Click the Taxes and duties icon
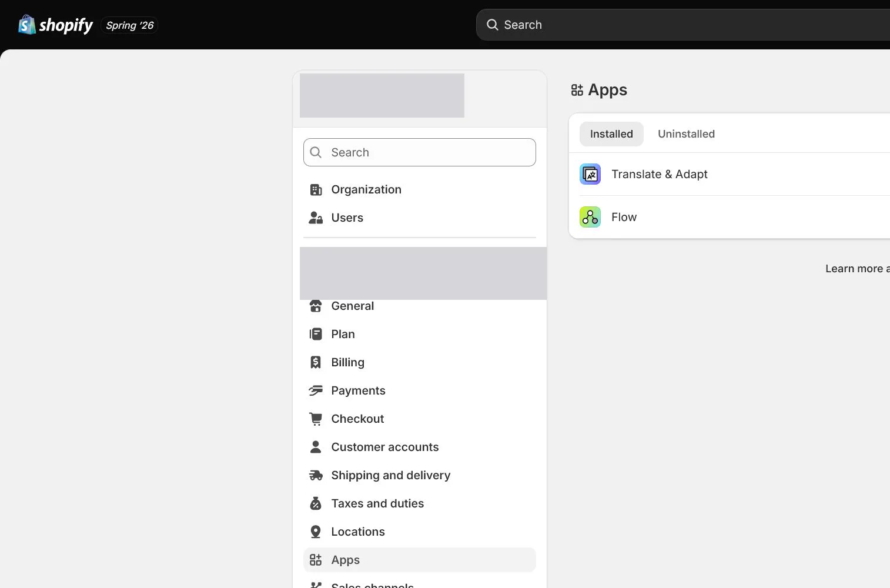Screen dimensions: 890x588 tap(316, 503)
